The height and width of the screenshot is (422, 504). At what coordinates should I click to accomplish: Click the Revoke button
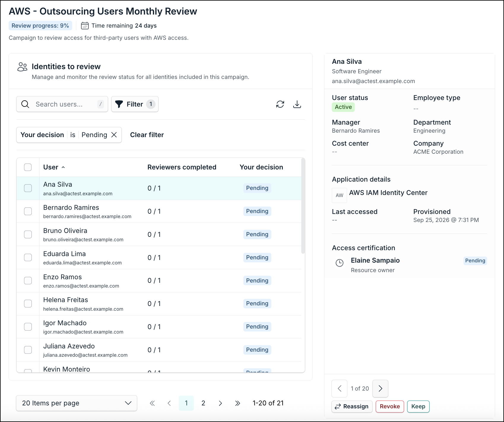(x=390, y=407)
